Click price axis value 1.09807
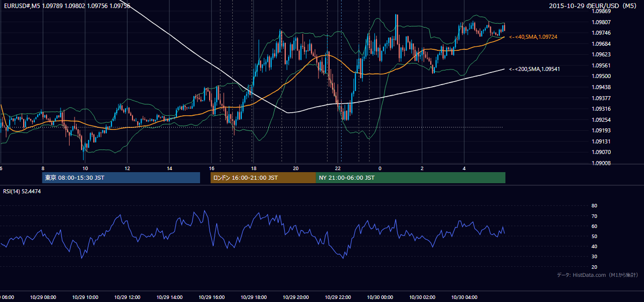Screen dimensions: 644x302 point(601,22)
